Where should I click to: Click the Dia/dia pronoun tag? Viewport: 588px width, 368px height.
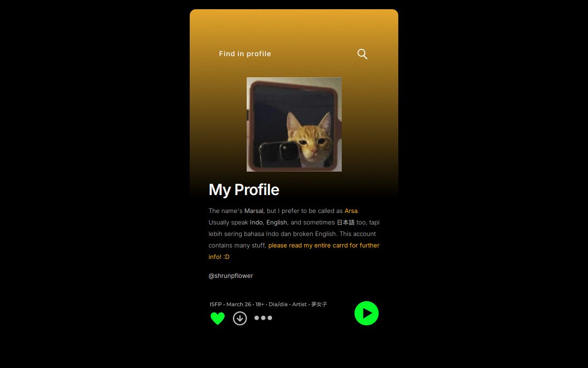pos(278,304)
